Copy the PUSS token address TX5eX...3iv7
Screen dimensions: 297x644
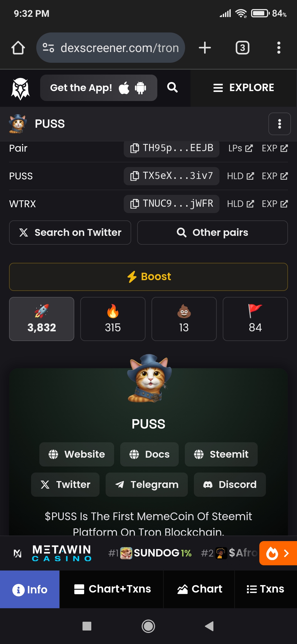click(x=171, y=176)
